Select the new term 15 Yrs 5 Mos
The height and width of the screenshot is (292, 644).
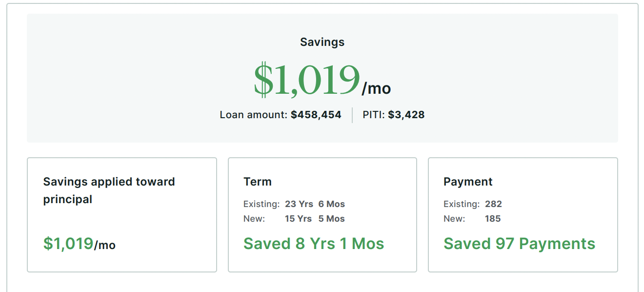coord(315,219)
